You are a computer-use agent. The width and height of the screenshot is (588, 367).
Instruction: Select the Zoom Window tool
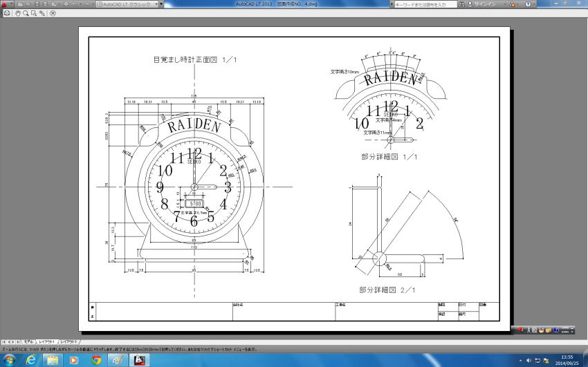click(34, 13)
